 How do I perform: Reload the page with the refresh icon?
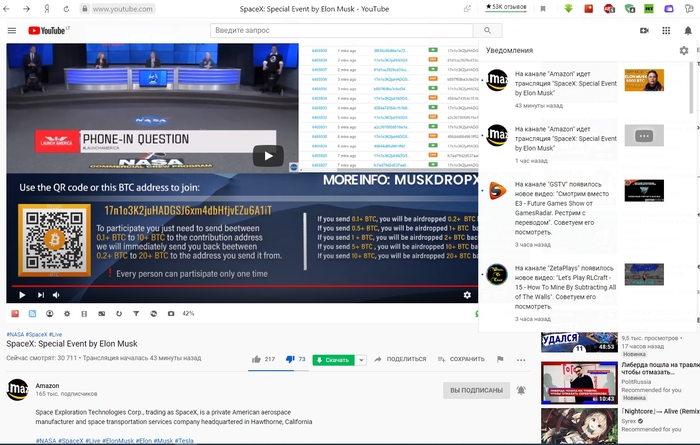coord(66,9)
